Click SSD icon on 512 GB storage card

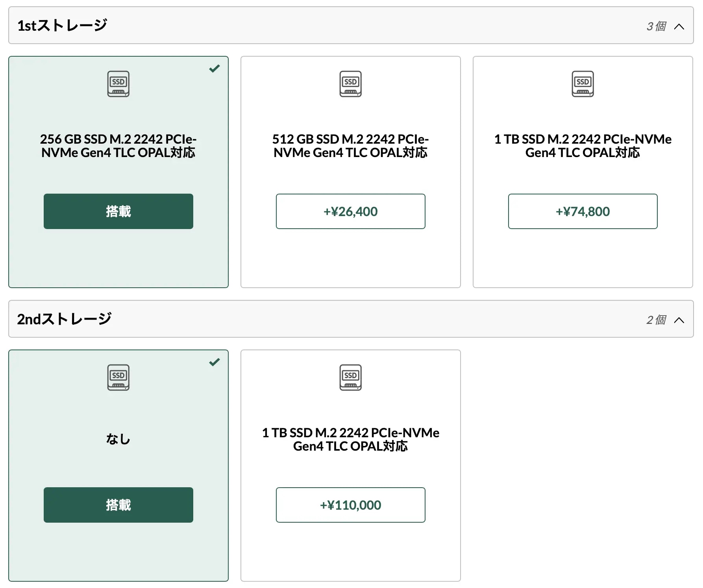(351, 84)
